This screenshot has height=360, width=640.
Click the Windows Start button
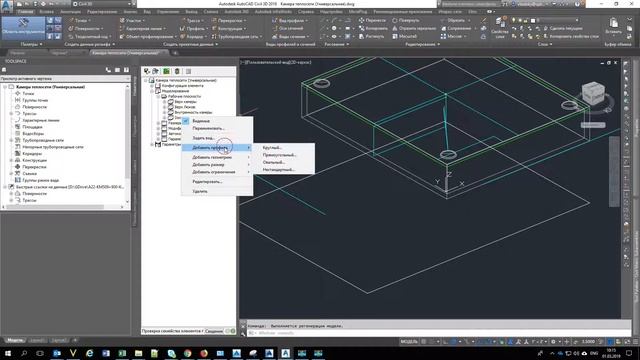click(x=7, y=353)
